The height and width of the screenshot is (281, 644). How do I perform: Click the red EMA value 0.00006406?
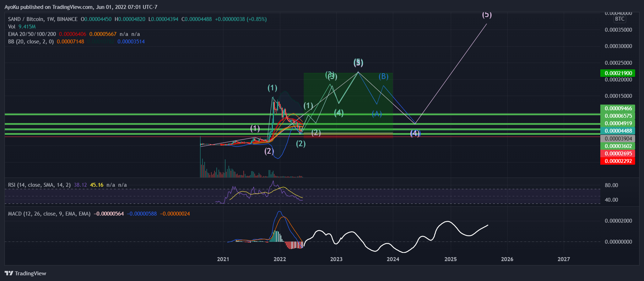72,34
